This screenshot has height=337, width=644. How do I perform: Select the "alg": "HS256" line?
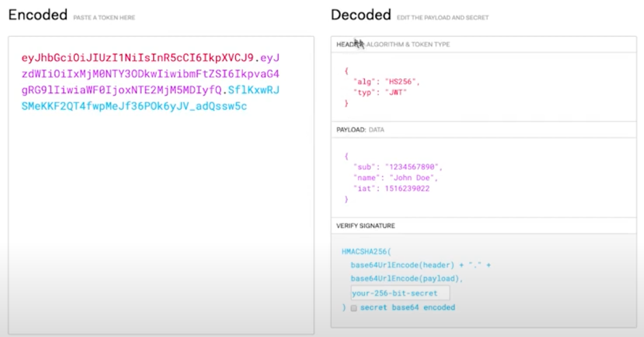(x=386, y=81)
